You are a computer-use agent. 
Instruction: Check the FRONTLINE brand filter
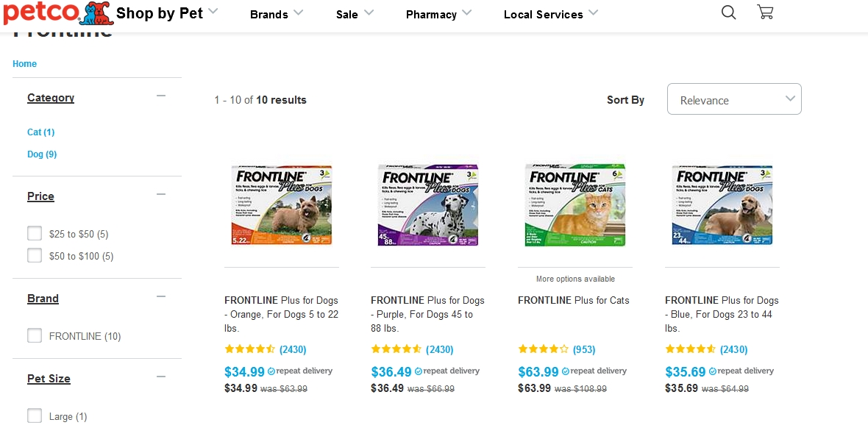click(x=34, y=335)
